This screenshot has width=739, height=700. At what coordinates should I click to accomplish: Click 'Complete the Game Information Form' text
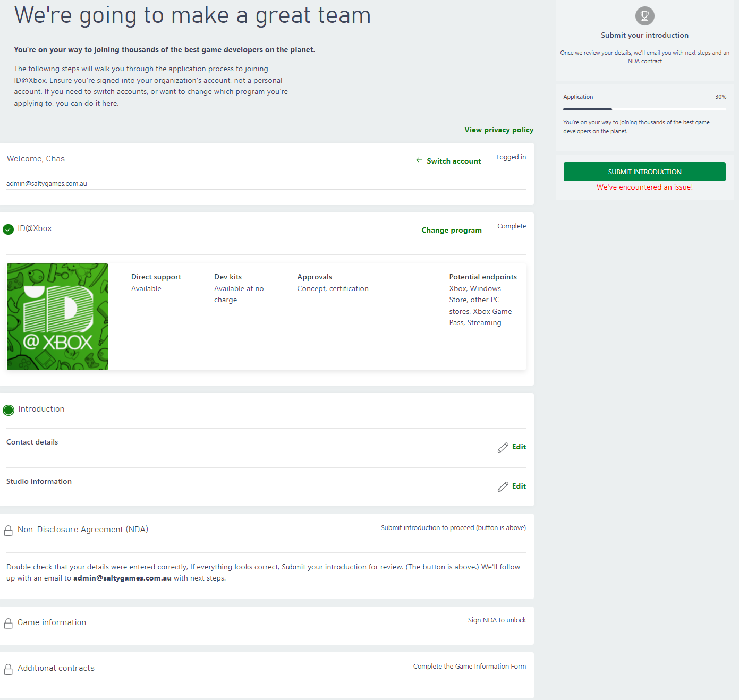click(470, 667)
